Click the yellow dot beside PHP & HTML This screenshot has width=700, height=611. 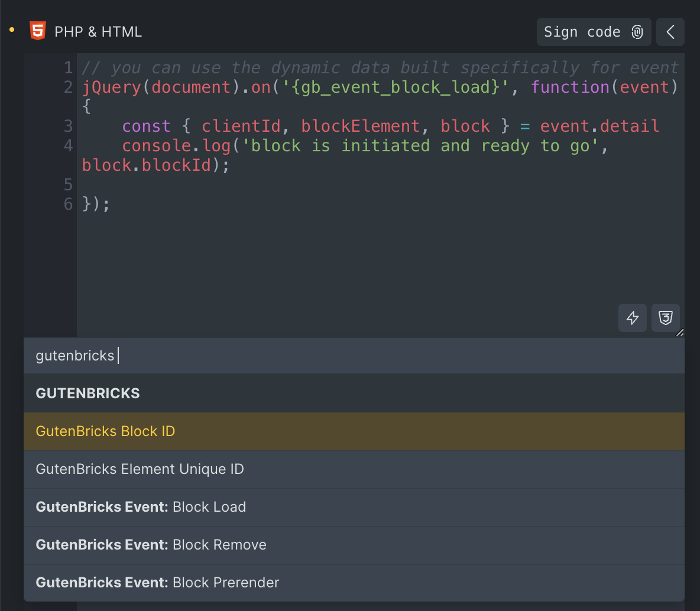coord(11,30)
